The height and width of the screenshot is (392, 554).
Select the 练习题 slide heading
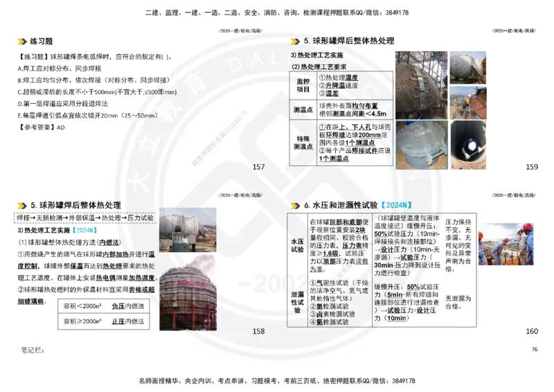point(42,42)
